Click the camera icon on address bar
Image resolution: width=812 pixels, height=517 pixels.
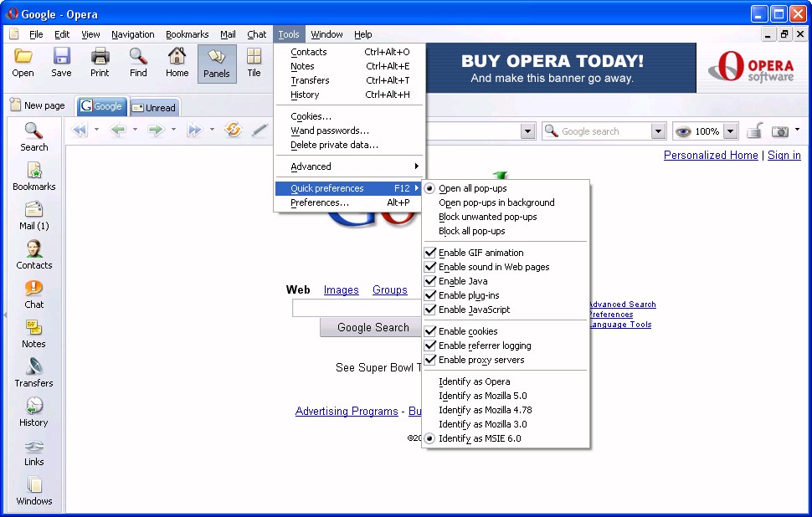(x=780, y=131)
